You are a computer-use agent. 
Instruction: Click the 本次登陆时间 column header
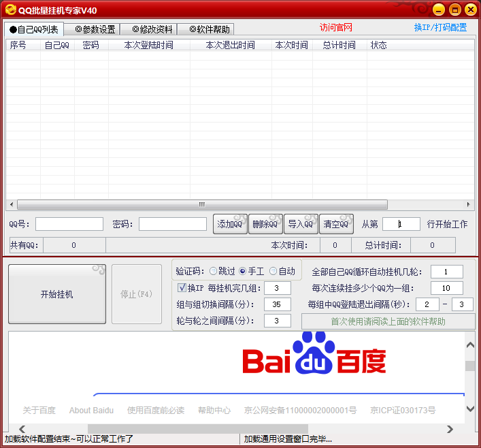click(149, 45)
